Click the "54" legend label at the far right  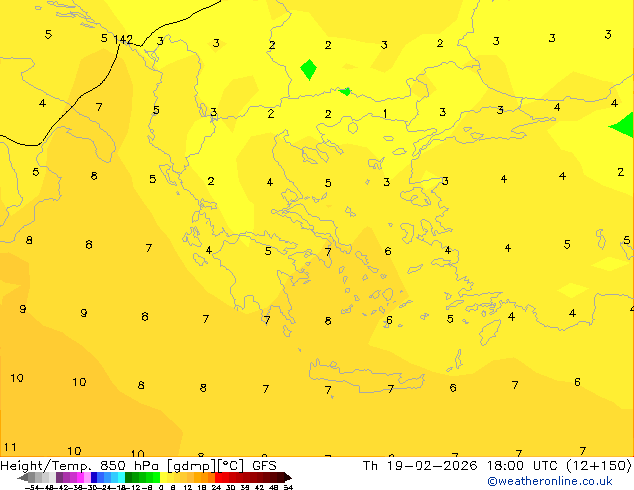click(x=288, y=488)
